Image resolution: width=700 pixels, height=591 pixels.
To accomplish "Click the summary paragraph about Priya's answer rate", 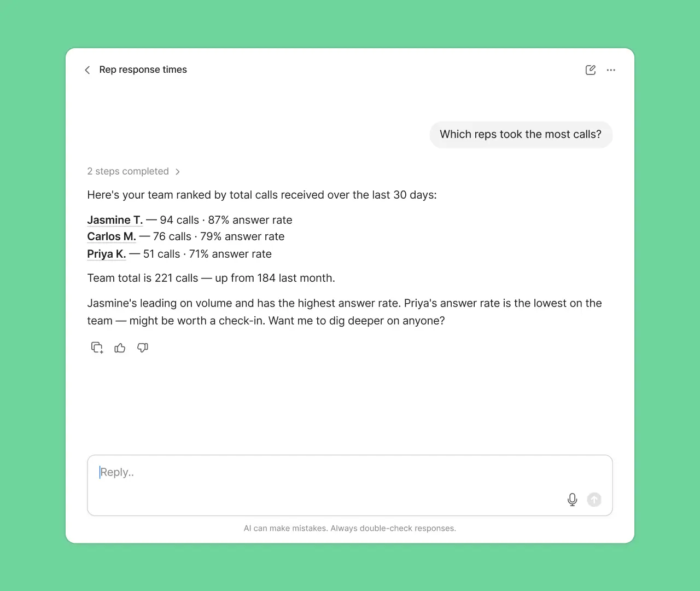I will coord(345,312).
